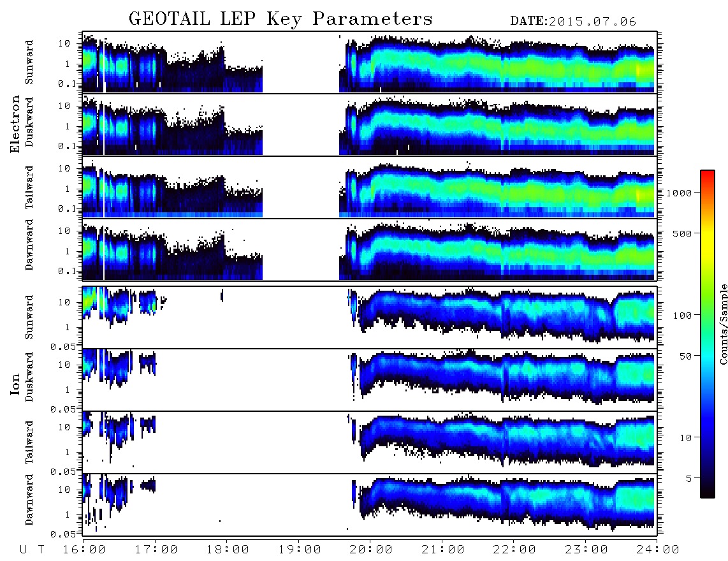Image resolution: width=728 pixels, height=561 pixels.
Task: Click the vertical Electron group label
Action: (15, 124)
